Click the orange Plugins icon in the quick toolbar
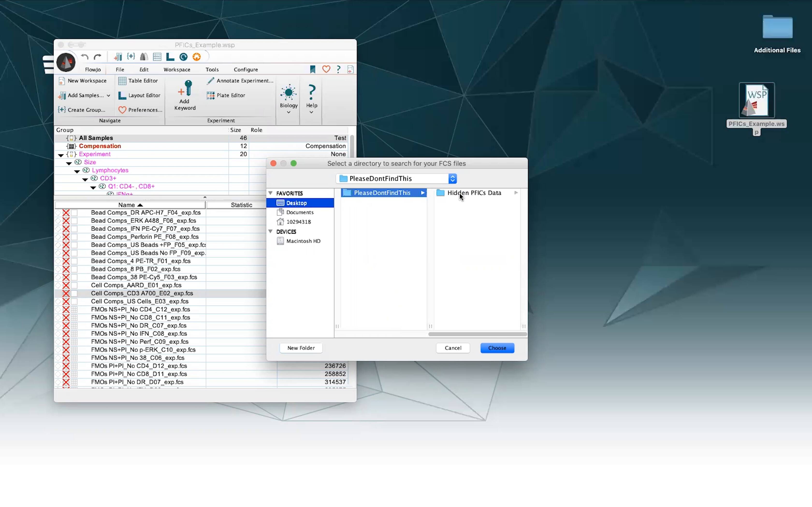The image size is (812, 507). point(197,57)
